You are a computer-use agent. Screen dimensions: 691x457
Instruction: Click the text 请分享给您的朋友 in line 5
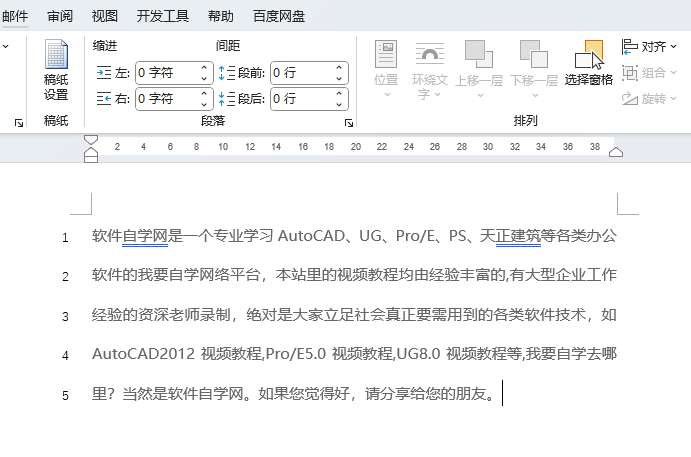425,394
